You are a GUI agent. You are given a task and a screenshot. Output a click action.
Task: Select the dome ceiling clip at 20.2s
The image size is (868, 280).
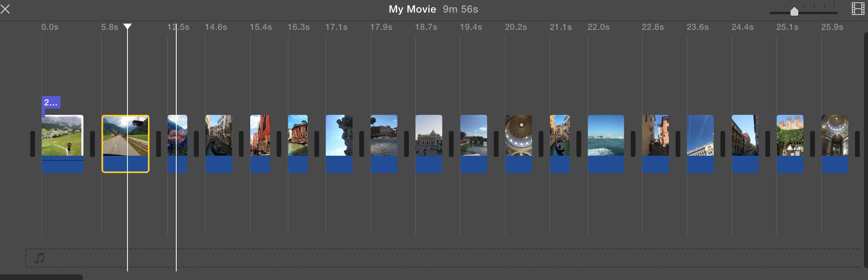click(519, 144)
